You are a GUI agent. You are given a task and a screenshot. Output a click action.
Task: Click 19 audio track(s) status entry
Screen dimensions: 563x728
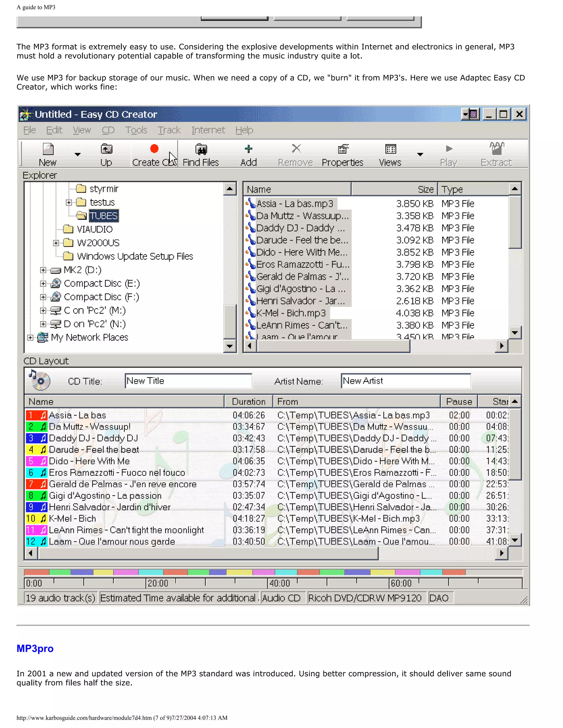pyautogui.click(x=60, y=598)
